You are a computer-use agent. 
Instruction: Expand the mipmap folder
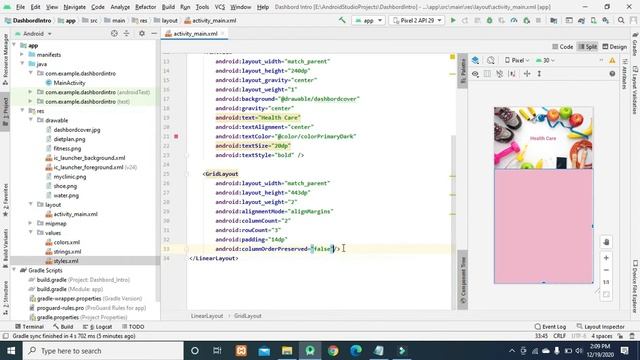[x=31, y=223]
